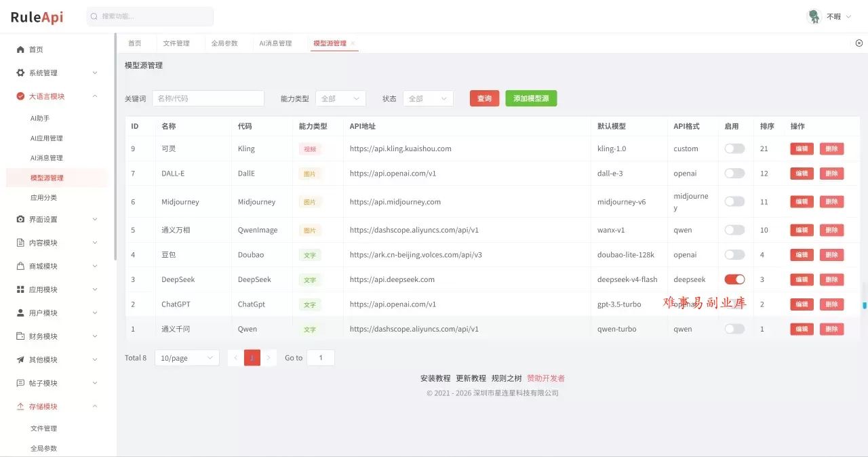Click the upload icon for 存储模块
This screenshot has height=457, width=868.
(20, 406)
